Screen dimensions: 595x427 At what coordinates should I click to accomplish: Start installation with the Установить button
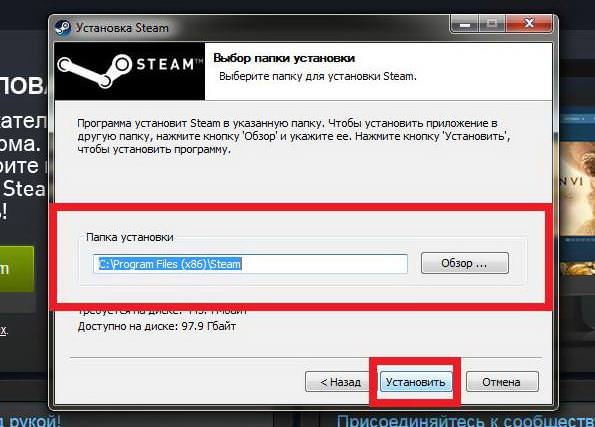[x=416, y=382]
